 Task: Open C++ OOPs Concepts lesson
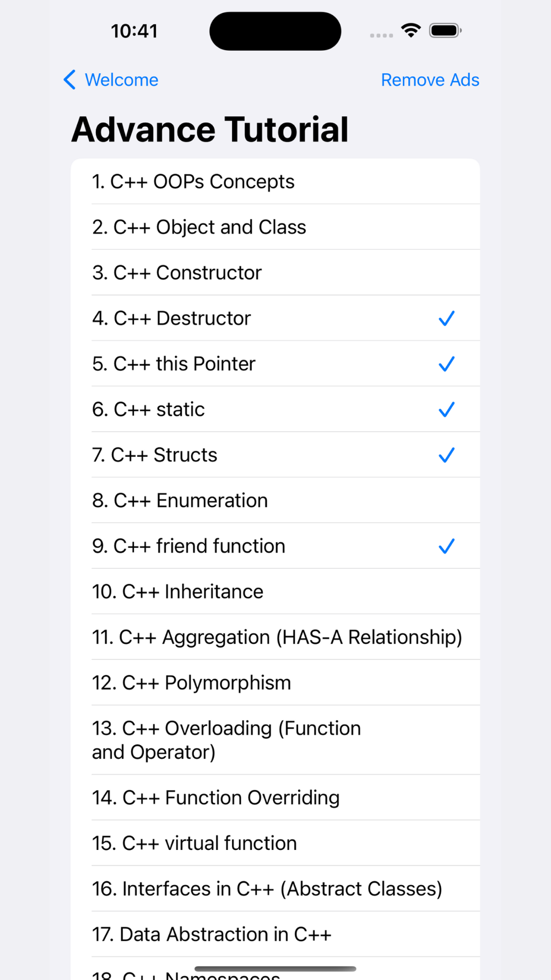tap(193, 182)
